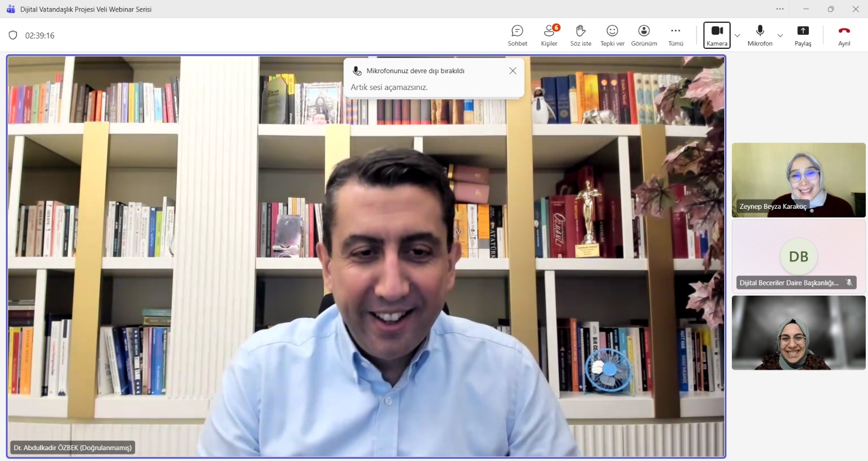Open Tepki ver reactions
The width and height of the screenshot is (868, 461).
pos(612,35)
